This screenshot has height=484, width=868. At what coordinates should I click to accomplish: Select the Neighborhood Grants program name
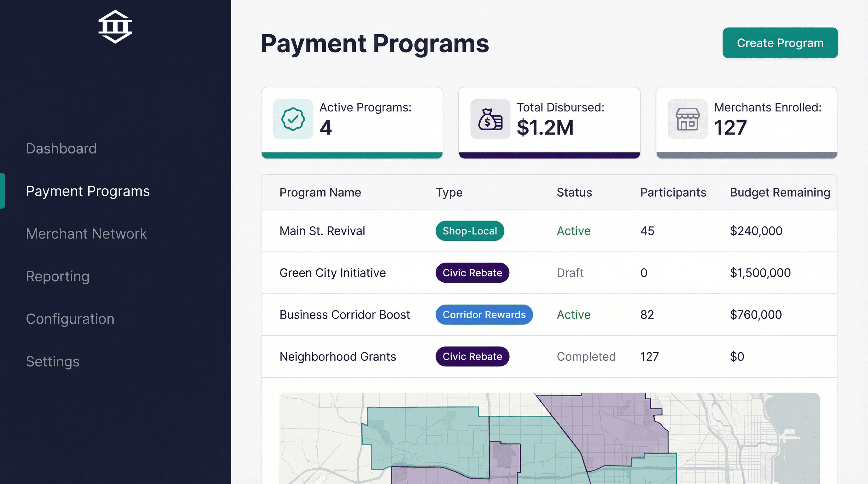click(x=337, y=356)
